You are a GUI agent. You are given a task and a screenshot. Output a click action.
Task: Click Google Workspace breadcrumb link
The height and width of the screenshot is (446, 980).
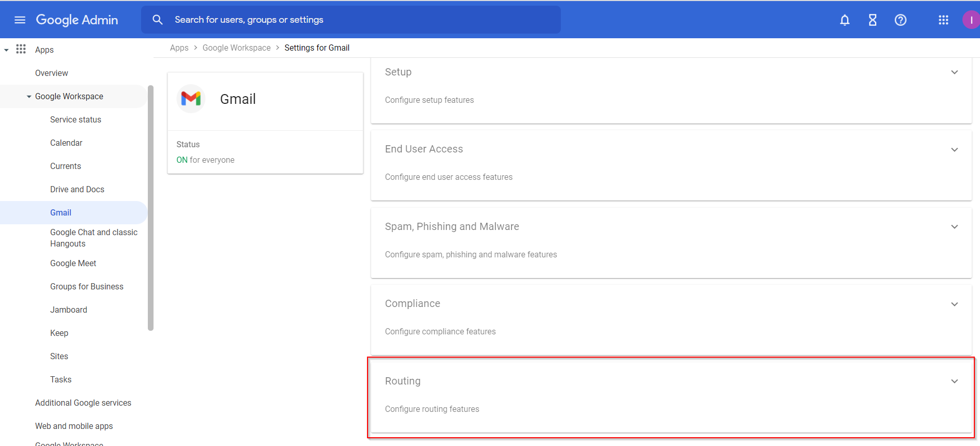tap(236, 48)
